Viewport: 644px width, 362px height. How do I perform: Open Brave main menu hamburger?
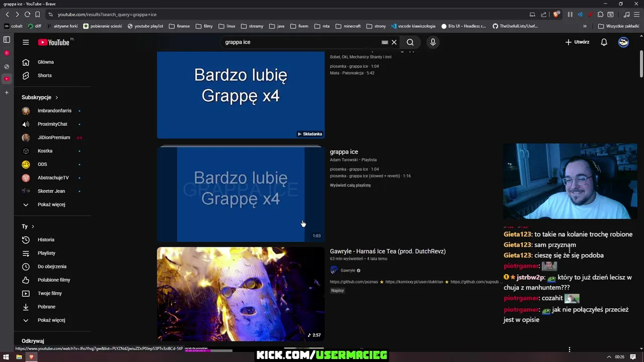(636, 15)
